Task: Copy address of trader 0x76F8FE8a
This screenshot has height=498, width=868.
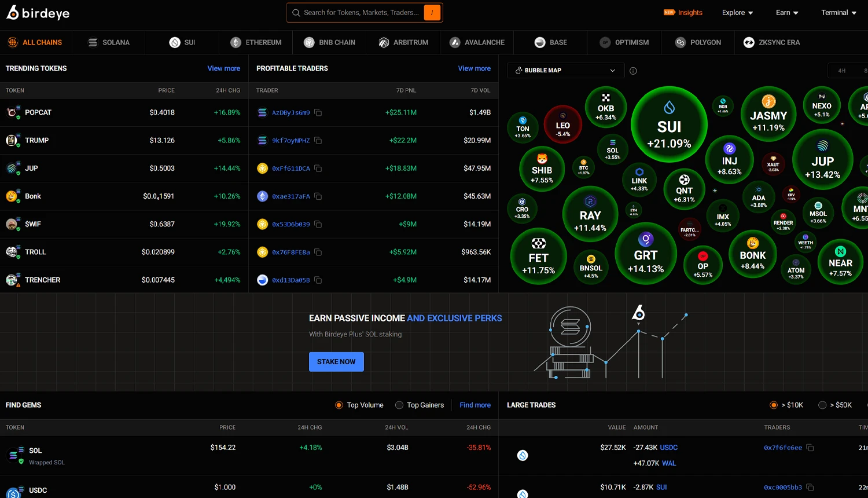Action: point(318,252)
